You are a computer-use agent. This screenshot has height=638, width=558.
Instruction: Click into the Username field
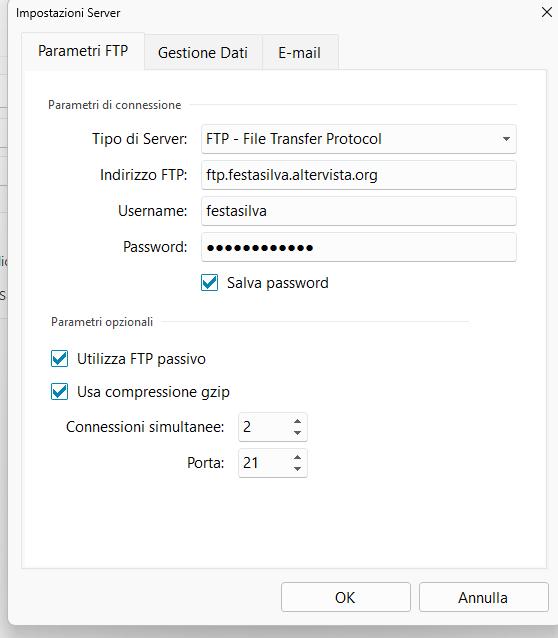tap(359, 211)
